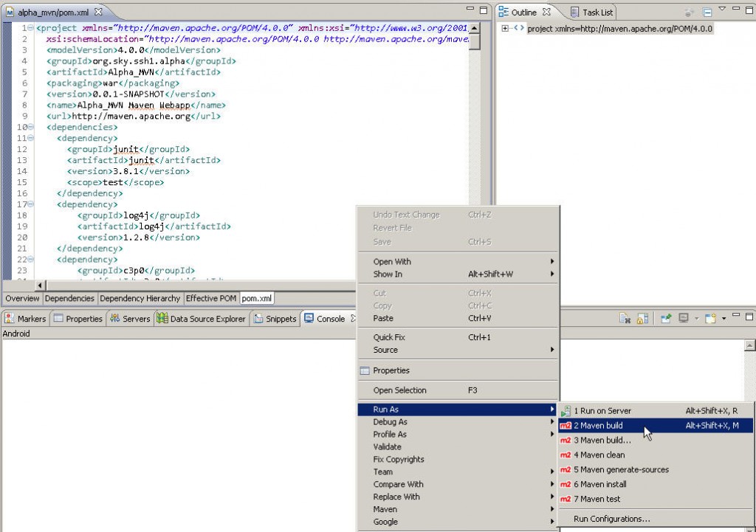Image resolution: width=756 pixels, height=532 pixels.
Task: Select "4 Maven clean" in Run As submenu
Action: tap(599, 455)
